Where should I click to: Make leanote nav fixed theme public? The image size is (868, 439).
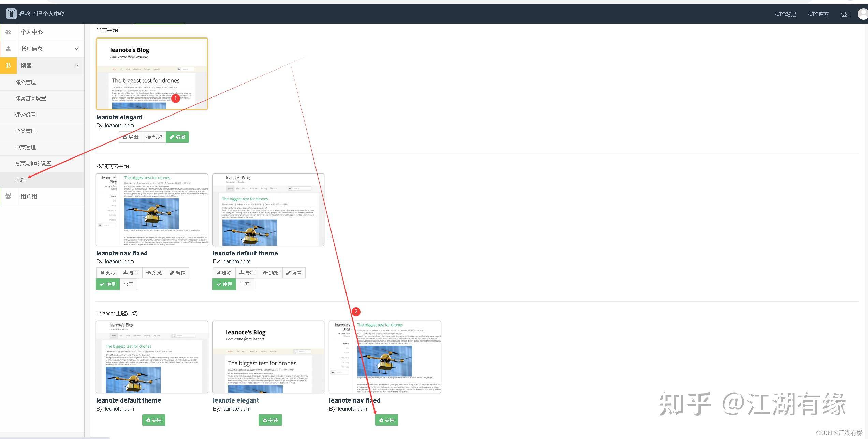[129, 284]
